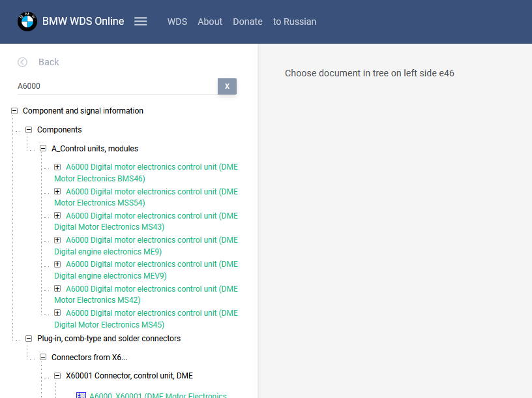Expand the A6000 DME MSS54 node
532x398 pixels.
pyautogui.click(x=57, y=192)
